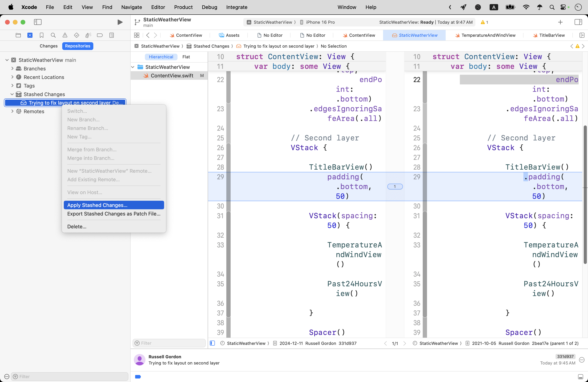Click the change marker badge numbered 1
Screen dimensions: 588x382
click(395, 187)
